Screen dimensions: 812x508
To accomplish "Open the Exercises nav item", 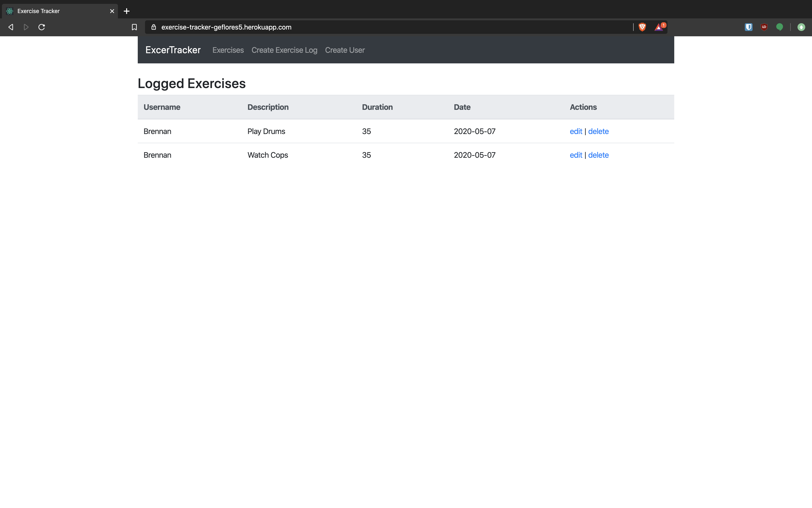I will [228, 50].
